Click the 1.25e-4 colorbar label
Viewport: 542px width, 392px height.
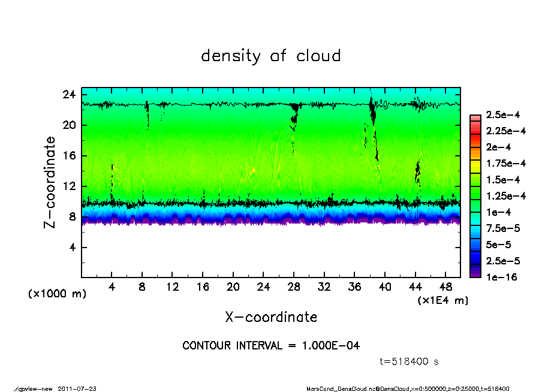click(x=505, y=196)
